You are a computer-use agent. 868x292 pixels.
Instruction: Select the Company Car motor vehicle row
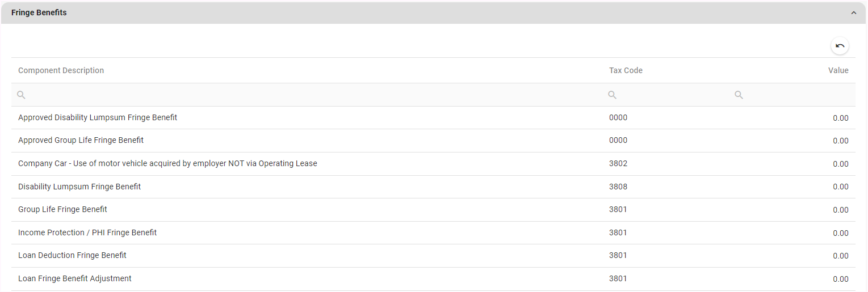(x=167, y=163)
